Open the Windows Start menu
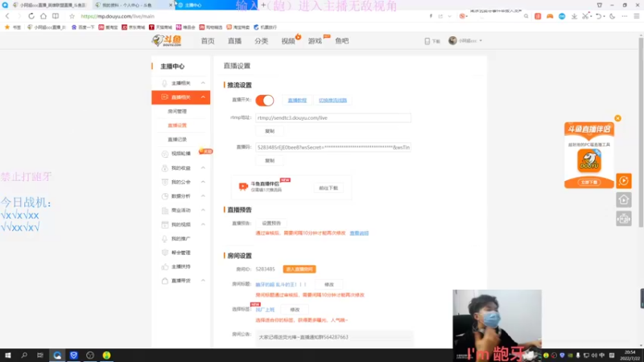The width and height of the screenshot is (644, 362). (7, 356)
